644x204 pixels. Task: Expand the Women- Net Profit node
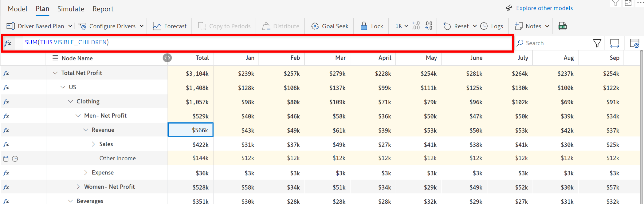pyautogui.click(x=78, y=187)
